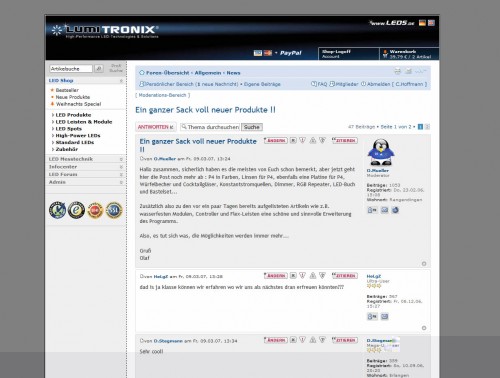Open the LED Messtechnik menu
This screenshot has height=378, width=500.
71,159
